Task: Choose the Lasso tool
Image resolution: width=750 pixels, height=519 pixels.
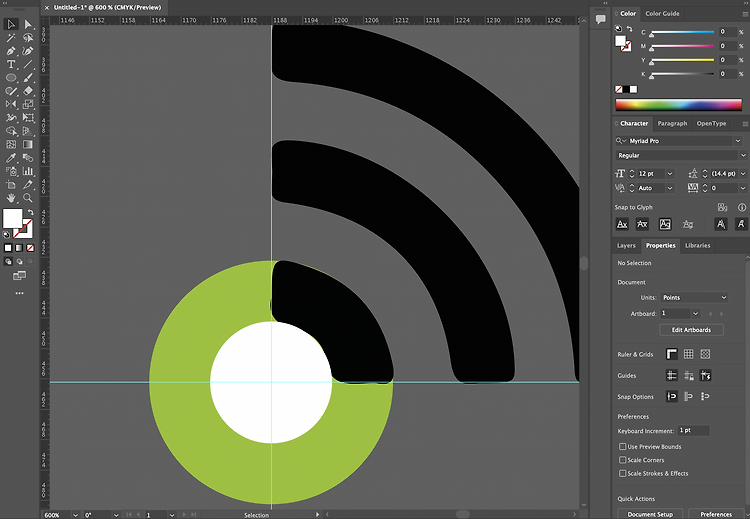Action: click(x=28, y=37)
